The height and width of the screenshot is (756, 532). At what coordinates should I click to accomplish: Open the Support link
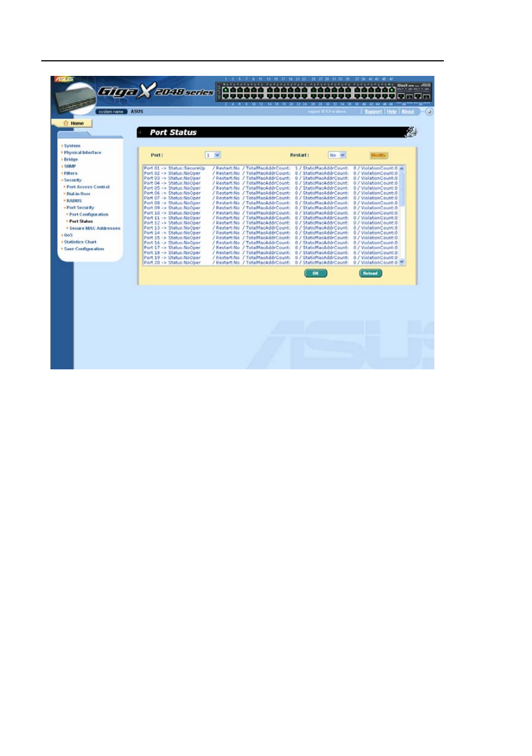coord(373,112)
